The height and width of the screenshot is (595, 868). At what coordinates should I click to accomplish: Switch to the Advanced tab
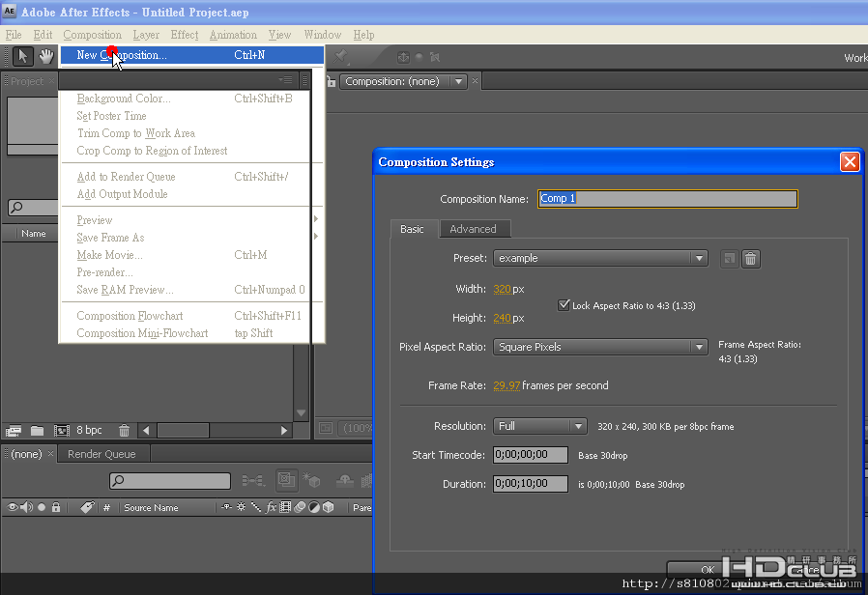(x=473, y=229)
